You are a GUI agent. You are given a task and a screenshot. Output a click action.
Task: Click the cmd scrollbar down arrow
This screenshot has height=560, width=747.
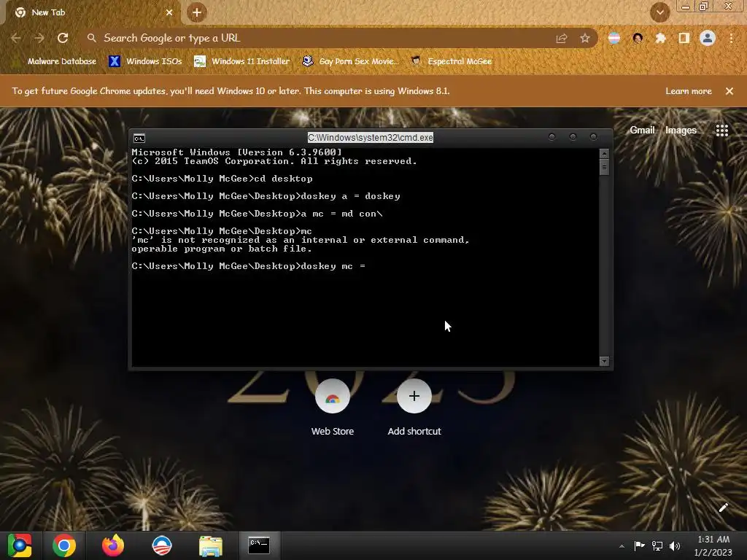coord(604,362)
